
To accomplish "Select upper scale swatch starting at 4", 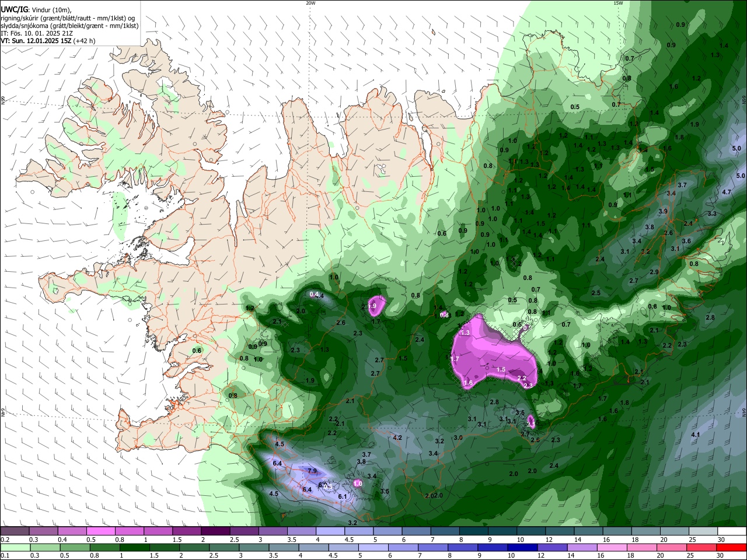I will [x=330, y=531].
